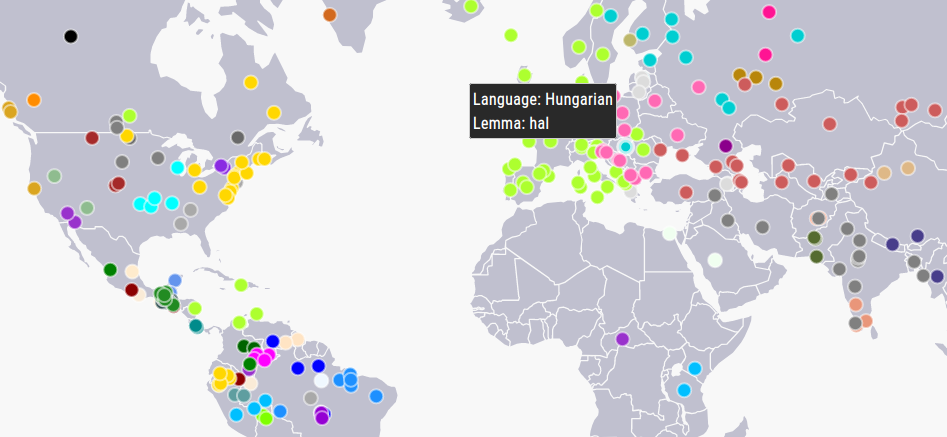Click the sage green dot in Arizona

point(87,208)
